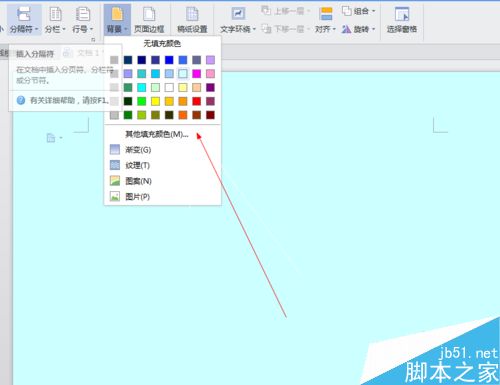Pick the plum swatch beside red
Image resolution: width=500 pixels, height=385 pixels.
coord(210,101)
